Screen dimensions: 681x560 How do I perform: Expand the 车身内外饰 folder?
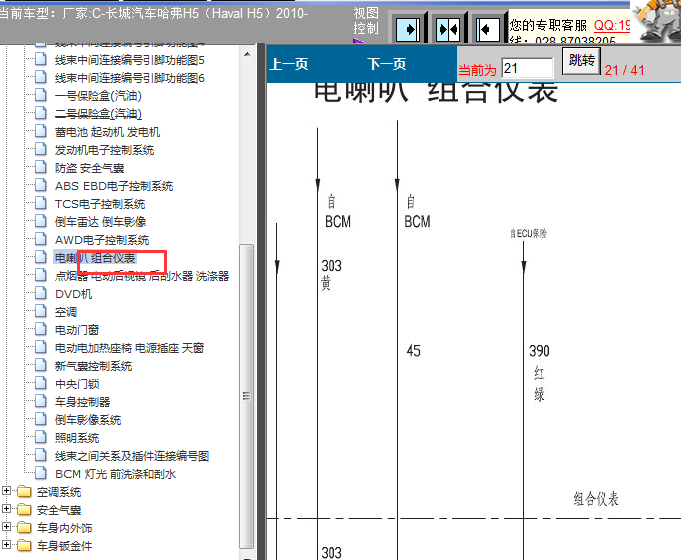7,527
